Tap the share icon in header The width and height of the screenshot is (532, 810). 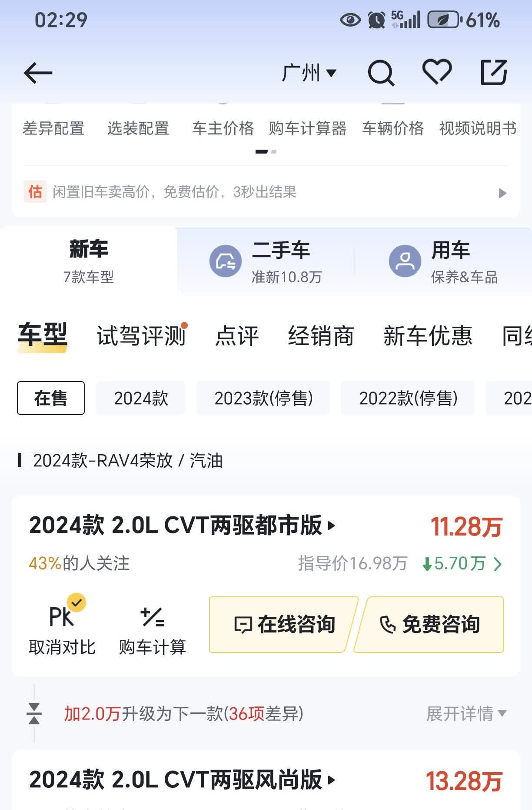494,72
